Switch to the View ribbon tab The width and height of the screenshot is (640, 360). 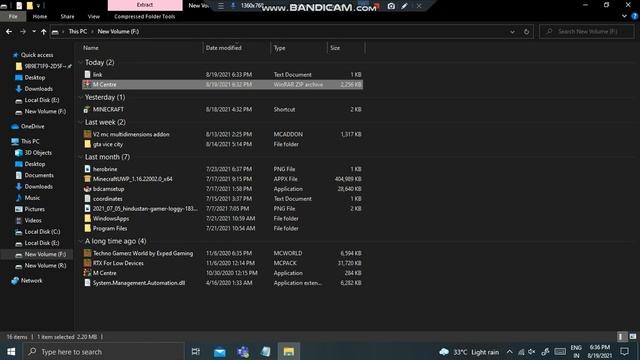point(93,16)
